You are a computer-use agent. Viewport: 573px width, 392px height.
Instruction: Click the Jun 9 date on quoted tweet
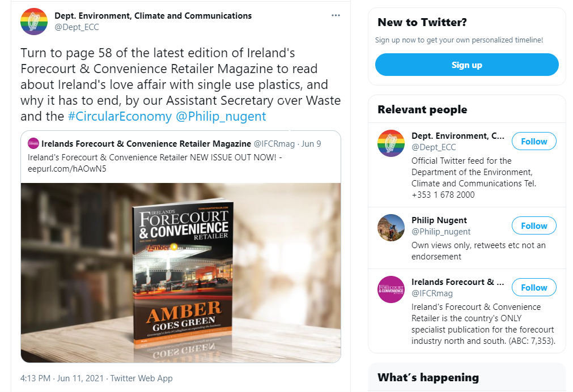(x=311, y=144)
